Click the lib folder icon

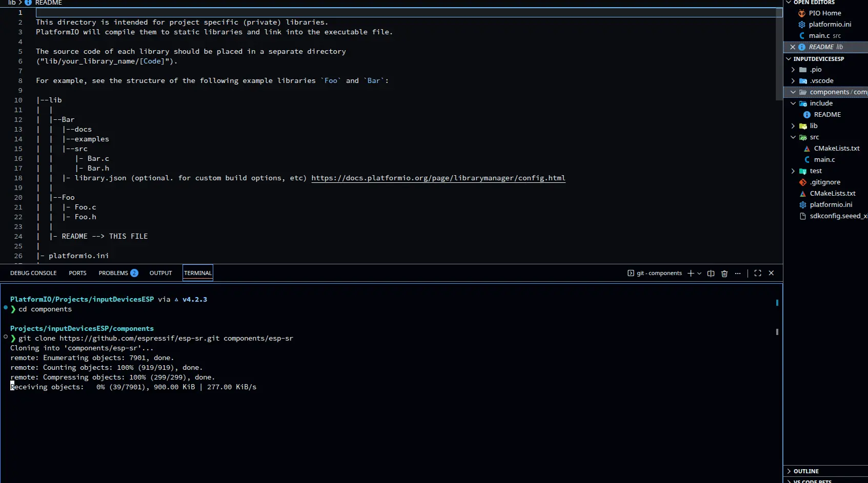(803, 126)
